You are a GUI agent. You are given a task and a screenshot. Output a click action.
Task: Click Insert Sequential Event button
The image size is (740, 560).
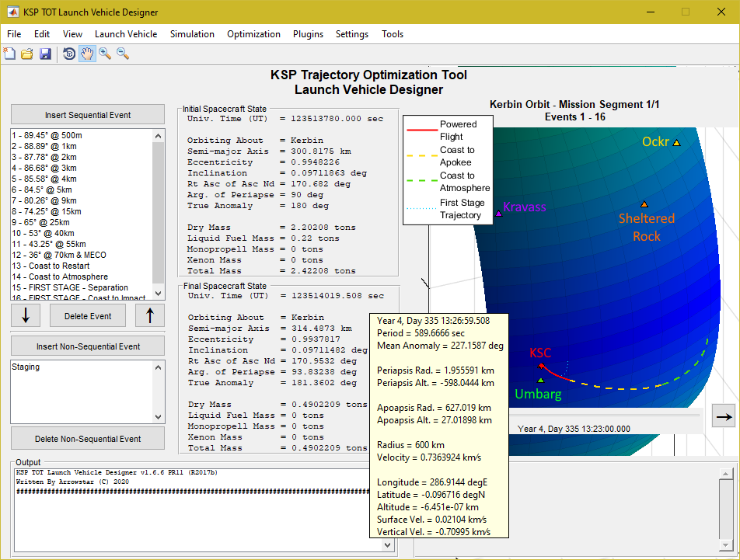tap(88, 114)
